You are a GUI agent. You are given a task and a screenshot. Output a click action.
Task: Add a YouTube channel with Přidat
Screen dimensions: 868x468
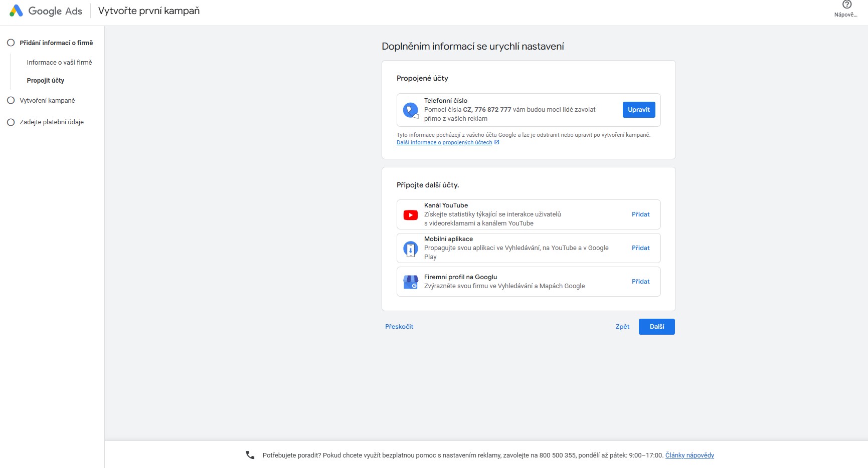pos(640,214)
